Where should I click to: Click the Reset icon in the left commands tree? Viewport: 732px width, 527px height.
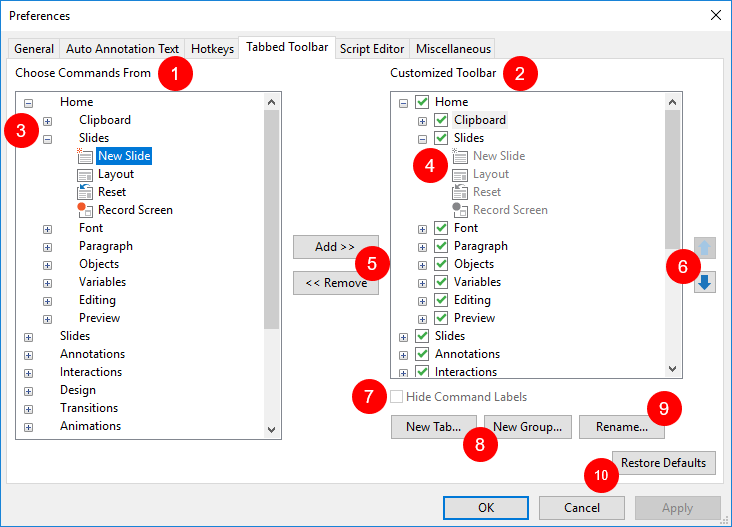(x=84, y=192)
